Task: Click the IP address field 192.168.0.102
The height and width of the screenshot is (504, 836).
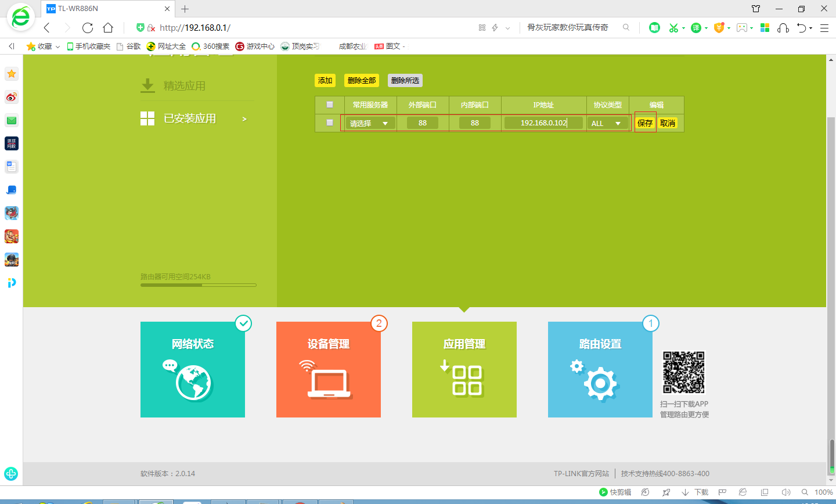Action: click(x=544, y=123)
